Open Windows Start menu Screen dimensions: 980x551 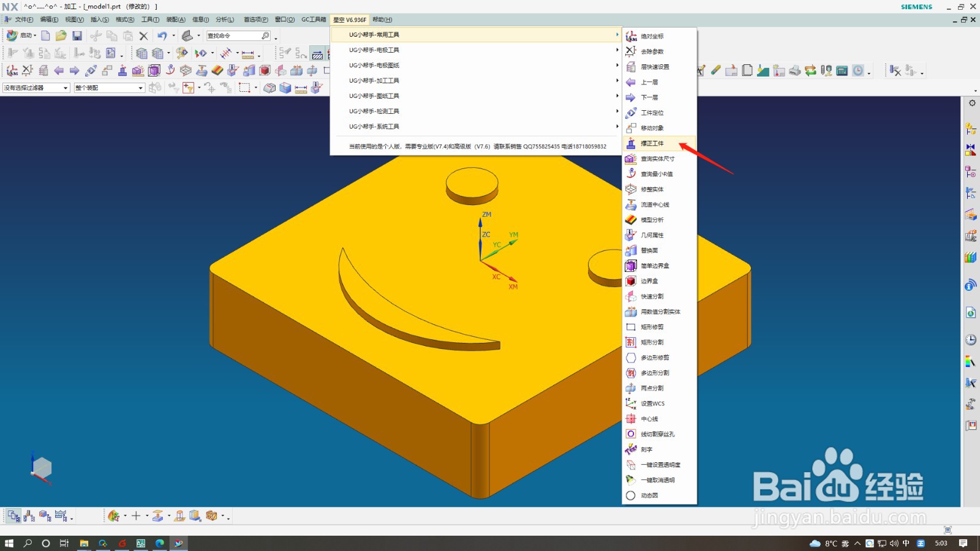(x=9, y=543)
